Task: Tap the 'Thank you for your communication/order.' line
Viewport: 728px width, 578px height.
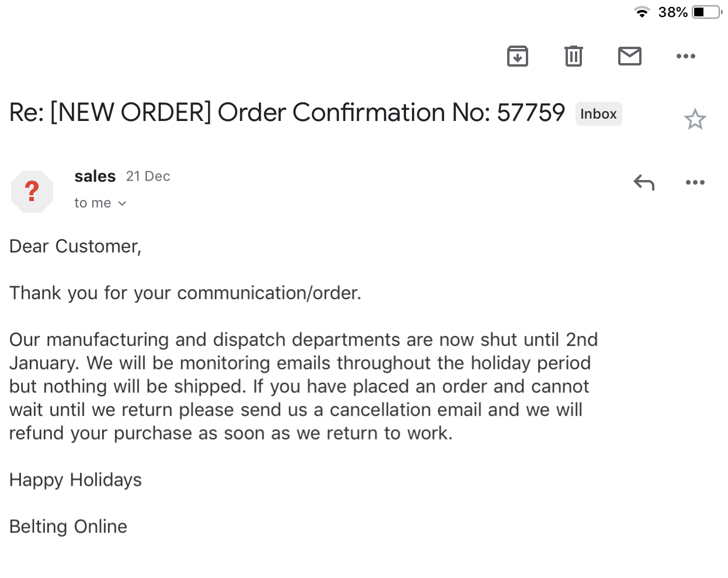Action: pos(185,293)
